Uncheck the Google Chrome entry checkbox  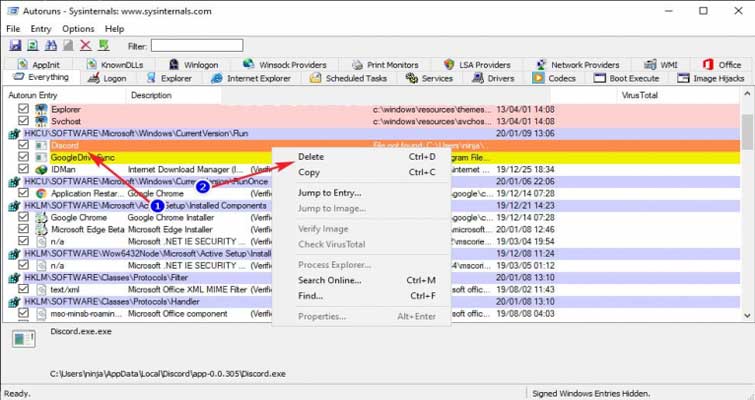point(23,217)
